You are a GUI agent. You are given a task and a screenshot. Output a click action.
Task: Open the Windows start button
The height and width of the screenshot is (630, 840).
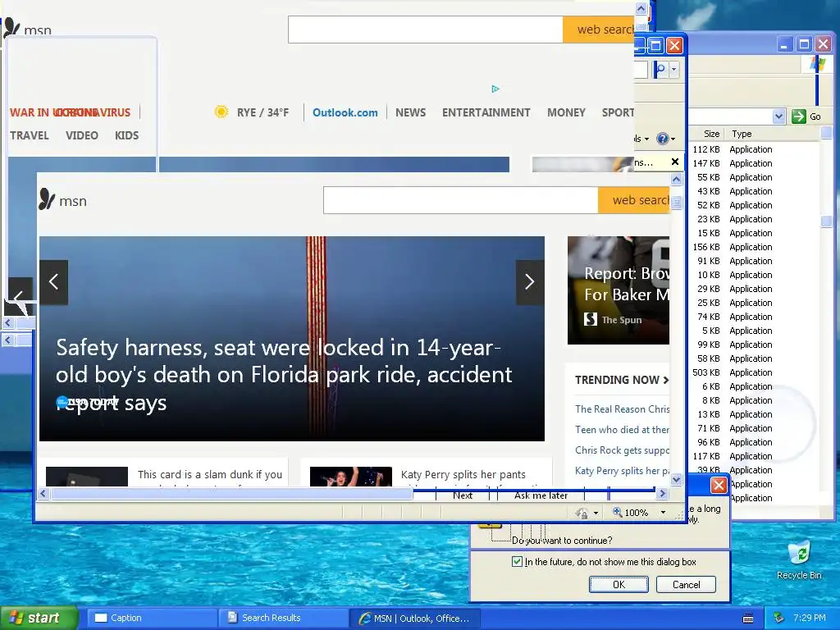[39, 619]
